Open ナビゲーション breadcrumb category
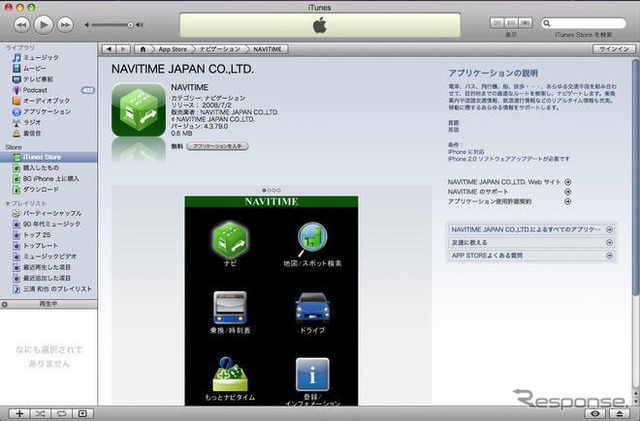The height and width of the screenshot is (421, 640). pos(220,49)
